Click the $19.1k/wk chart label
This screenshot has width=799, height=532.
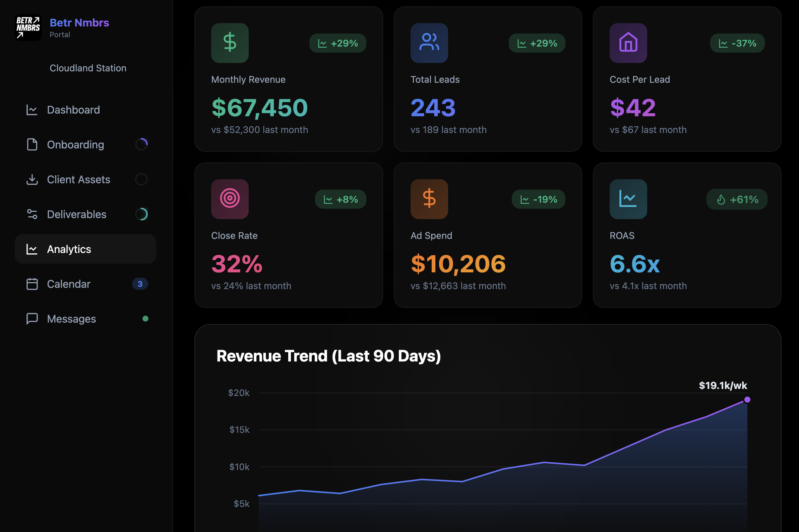[723, 385]
